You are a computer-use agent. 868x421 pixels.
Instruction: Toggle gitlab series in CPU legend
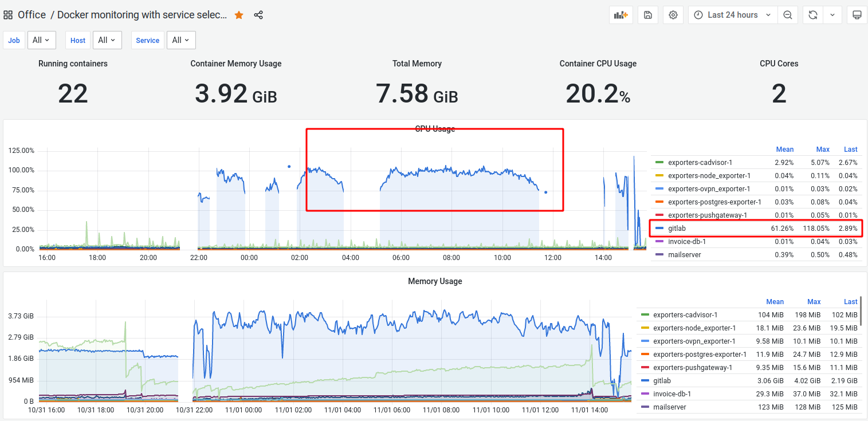point(677,228)
